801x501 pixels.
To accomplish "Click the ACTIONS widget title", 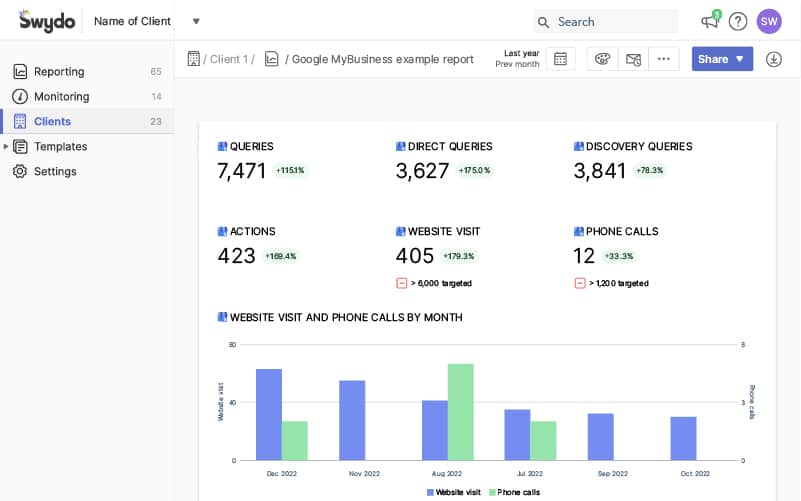I will tap(252, 231).
